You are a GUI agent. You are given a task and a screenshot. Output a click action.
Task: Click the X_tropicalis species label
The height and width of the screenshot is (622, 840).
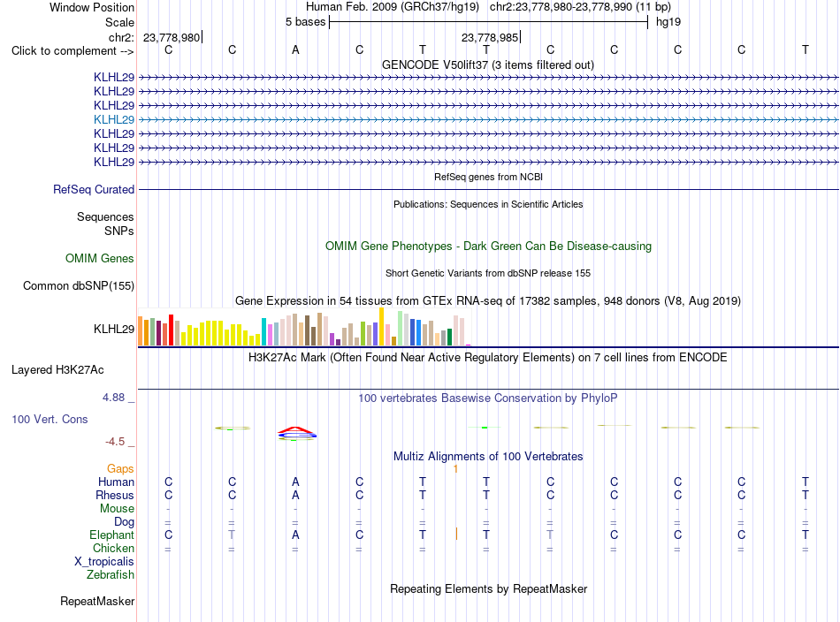104,562
